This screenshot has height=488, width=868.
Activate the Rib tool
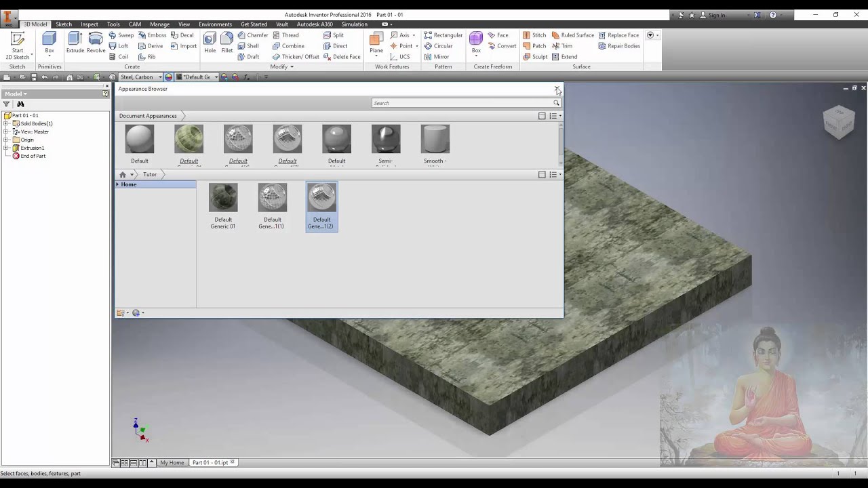[147, 57]
